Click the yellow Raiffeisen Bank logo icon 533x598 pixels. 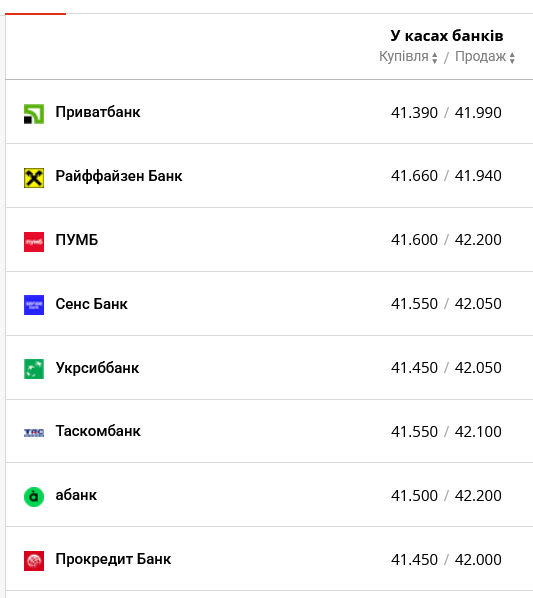pos(34,178)
